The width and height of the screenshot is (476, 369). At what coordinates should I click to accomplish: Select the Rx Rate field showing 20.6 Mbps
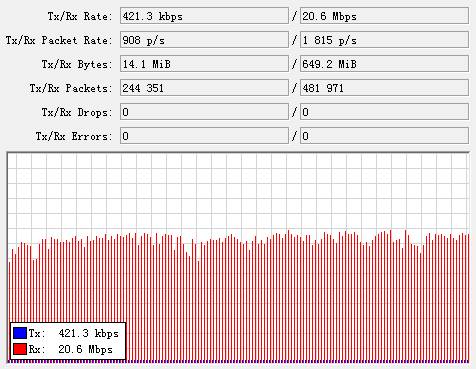coord(384,16)
